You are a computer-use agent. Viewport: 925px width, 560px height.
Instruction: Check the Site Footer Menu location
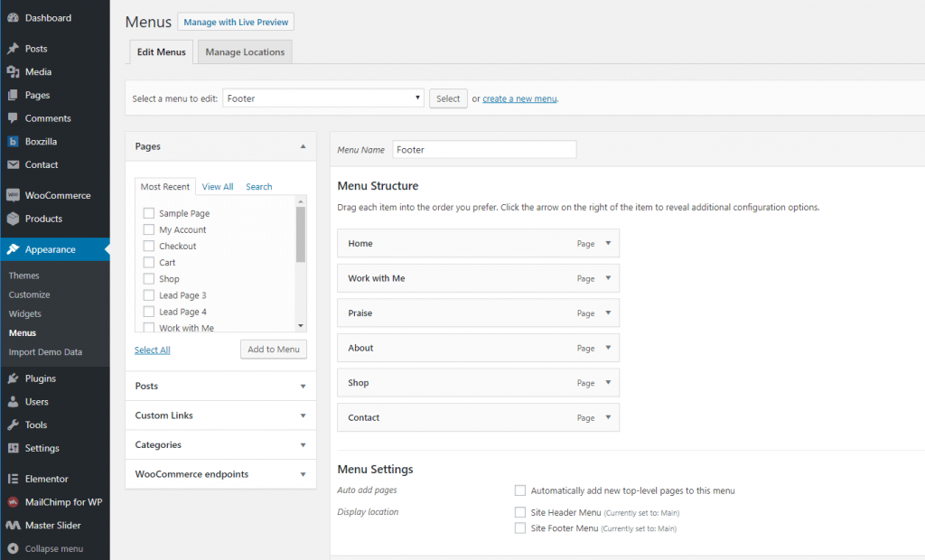[x=520, y=529]
